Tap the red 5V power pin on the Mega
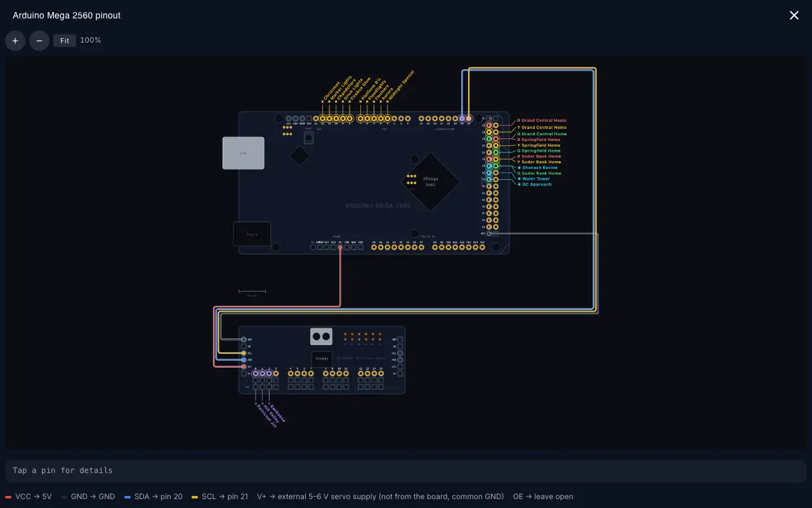This screenshot has width=812, height=508. [x=340, y=247]
